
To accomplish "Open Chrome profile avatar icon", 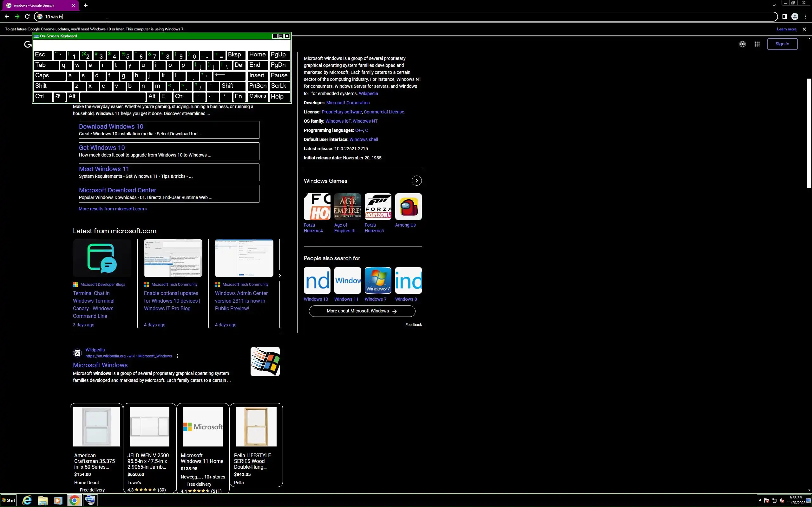I will [x=795, y=16].
